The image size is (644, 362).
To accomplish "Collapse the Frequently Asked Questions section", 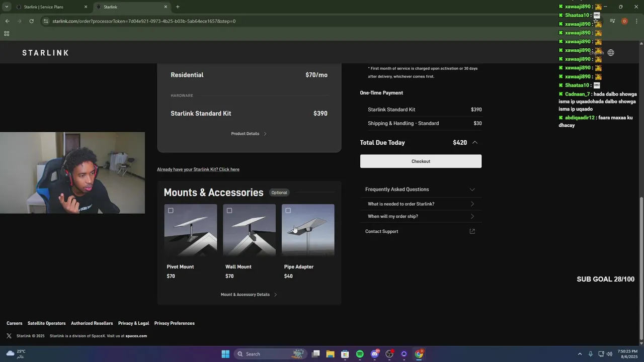I will tap(472, 190).
